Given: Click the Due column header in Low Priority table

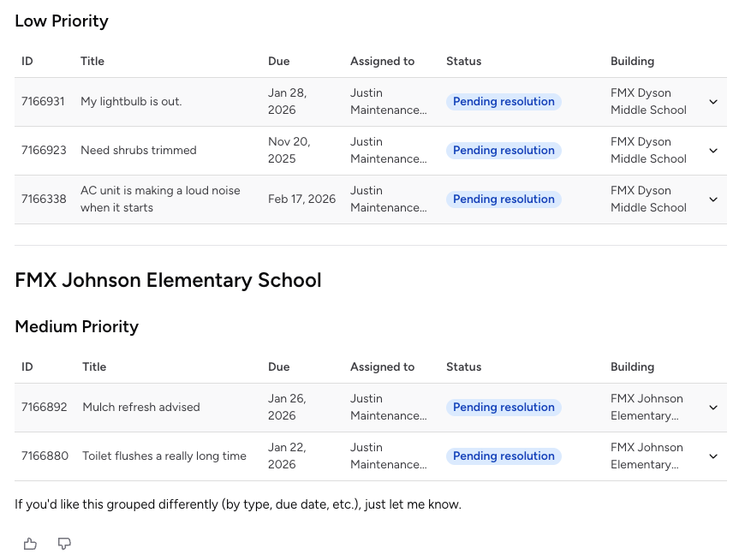Looking at the screenshot, I should click(279, 62).
